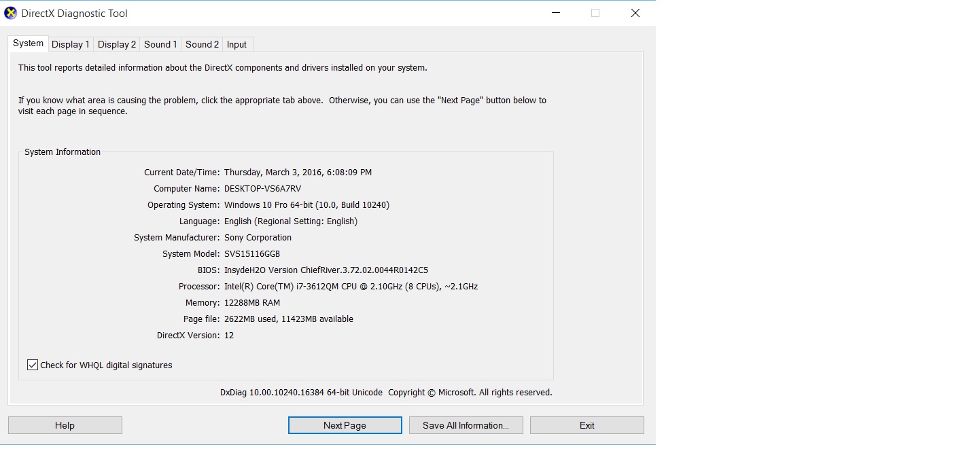This screenshot has width=980, height=449.
Task: Click the computer name DESKTOP-VS6A7RV
Action: click(x=262, y=189)
